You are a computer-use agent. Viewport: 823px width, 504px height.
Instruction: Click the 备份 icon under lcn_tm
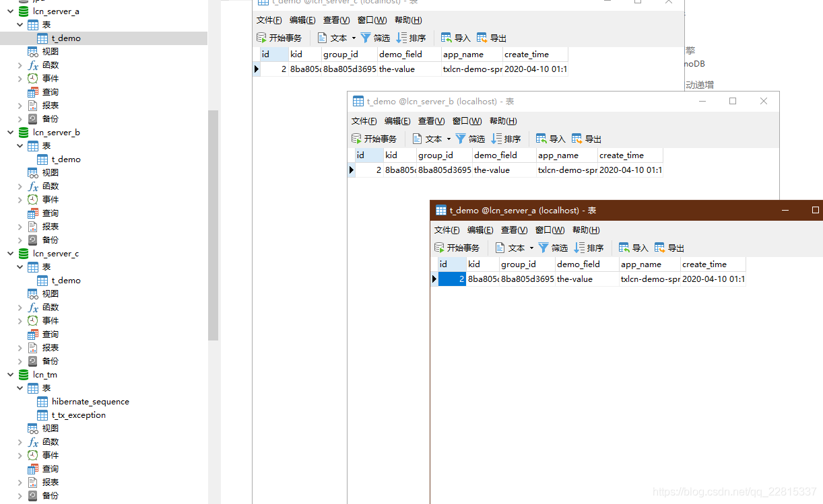[x=32, y=496]
